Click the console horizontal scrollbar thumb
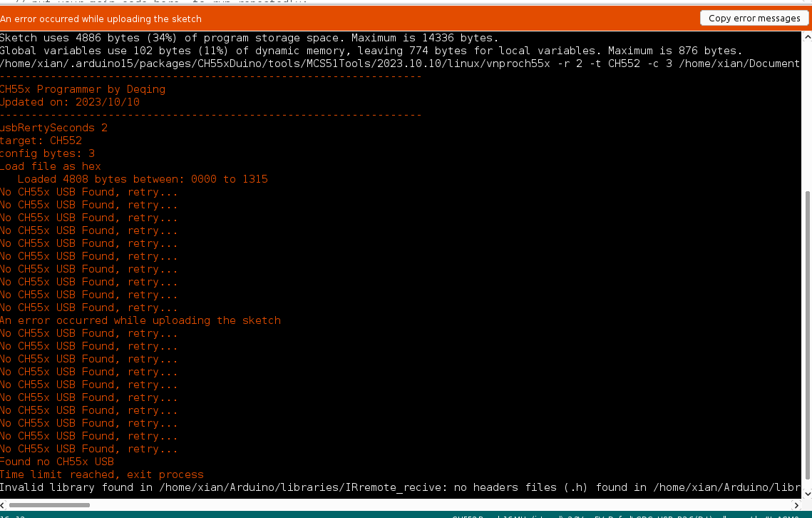 [49, 505]
